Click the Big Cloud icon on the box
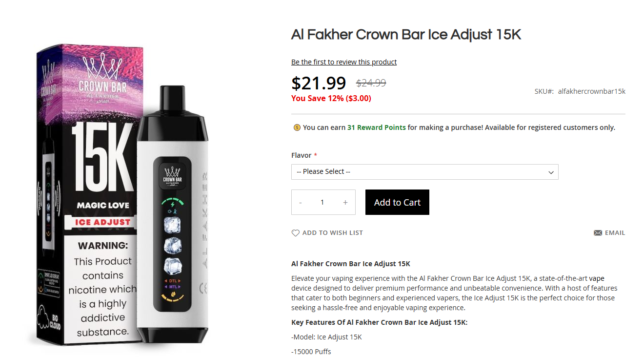The height and width of the screenshot is (358, 644). pyautogui.click(x=49, y=318)
